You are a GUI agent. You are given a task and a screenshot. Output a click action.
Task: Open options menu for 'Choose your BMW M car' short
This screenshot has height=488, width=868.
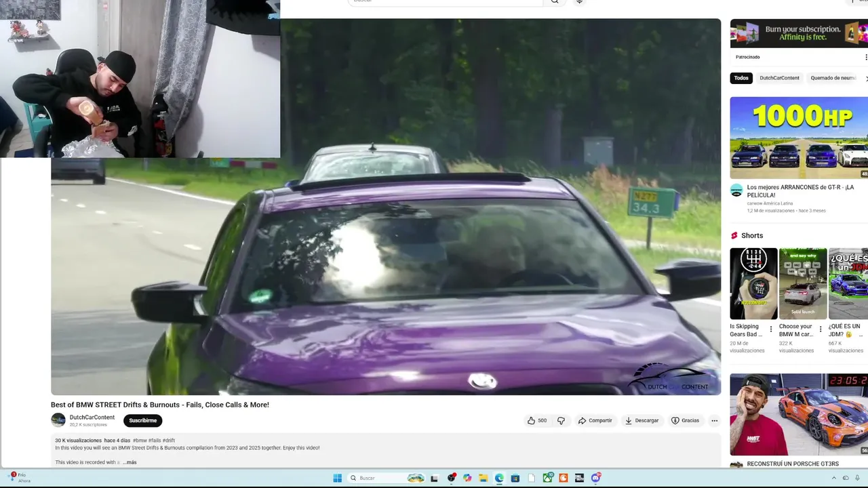821,329
